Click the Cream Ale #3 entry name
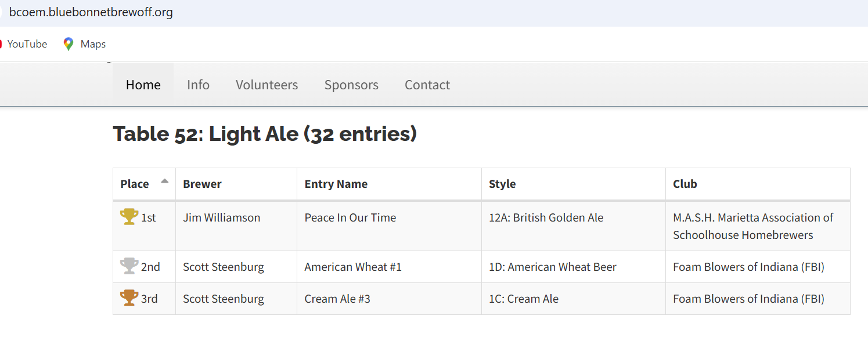The image size is (868, 341). pos(337,299)
